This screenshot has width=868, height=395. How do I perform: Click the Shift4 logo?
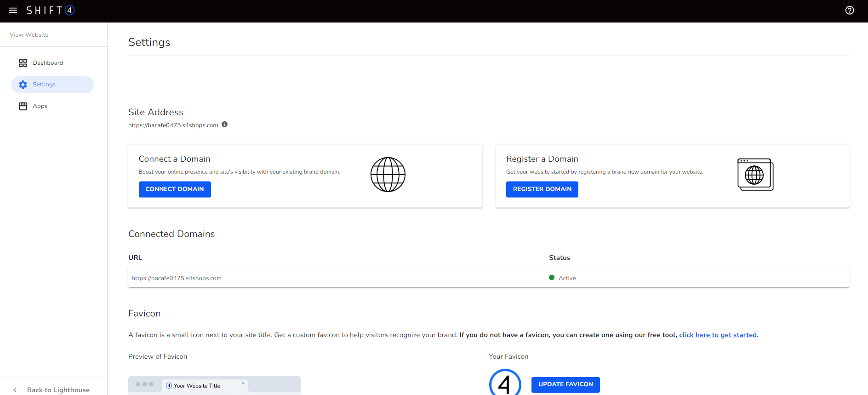click(50, 11)
